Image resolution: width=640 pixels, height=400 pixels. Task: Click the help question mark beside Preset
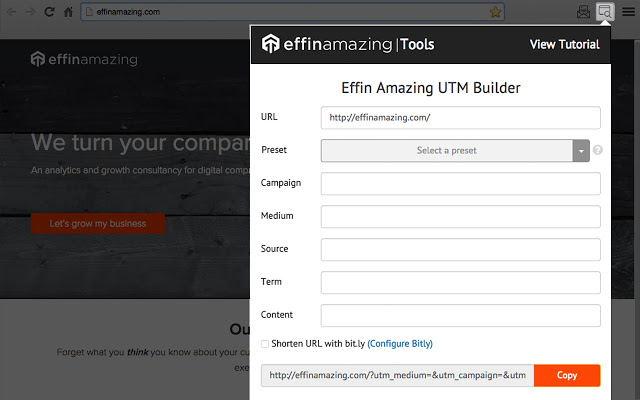598,150
